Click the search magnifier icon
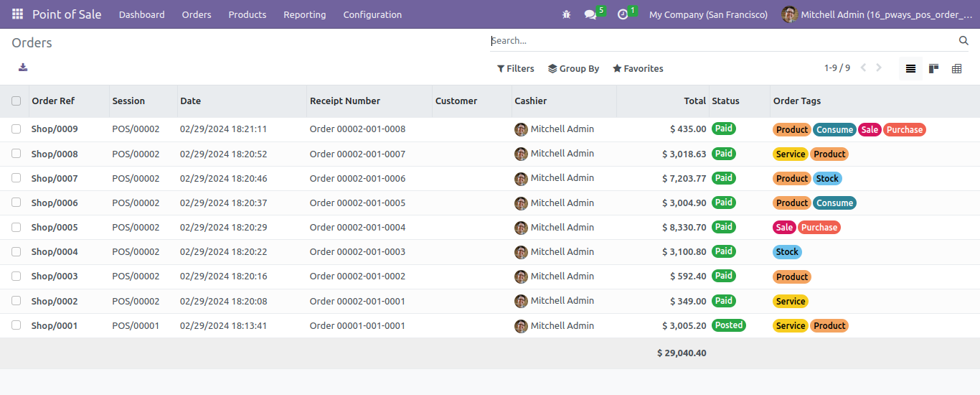Viewport: 980px width, 395px height. click(x=963, y=41)
